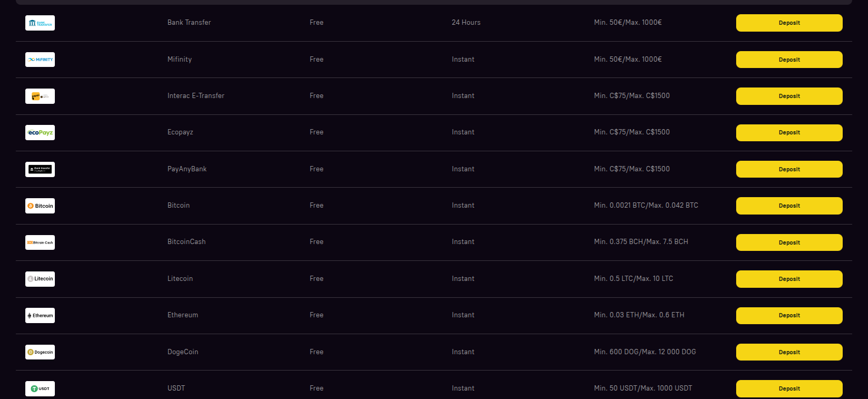This screenshot has width=868, height=399.
Task: Click the Bitcoin logo icon
Action: point(40,206)
